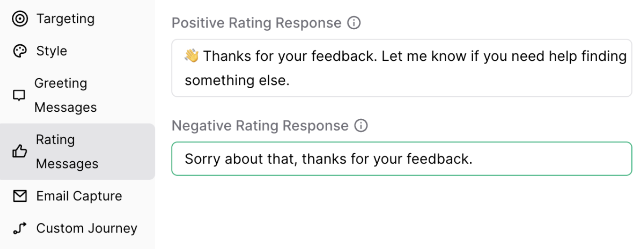This screenshot has height=249, width=644.
Task: Open Greeting Messages in the sidebar
Action: [x=65, y=95]
